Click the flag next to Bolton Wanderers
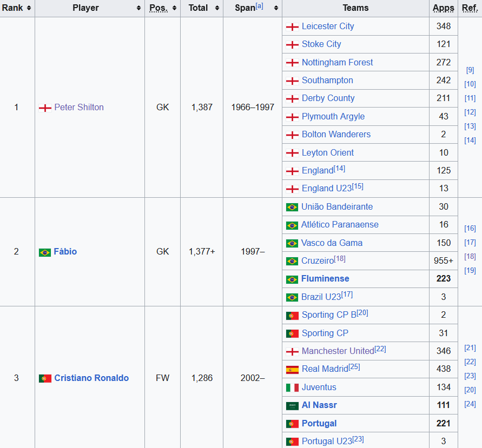 click(292, 135)
